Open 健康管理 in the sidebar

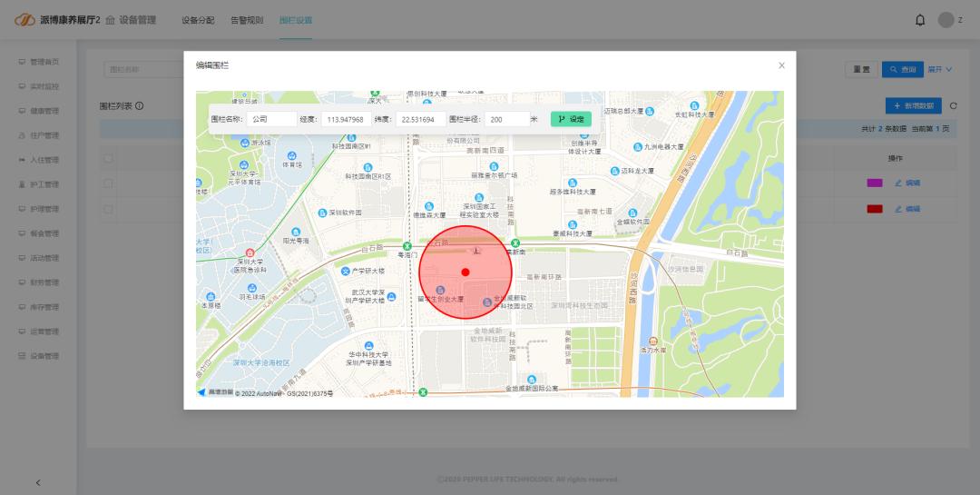[39, 111]
